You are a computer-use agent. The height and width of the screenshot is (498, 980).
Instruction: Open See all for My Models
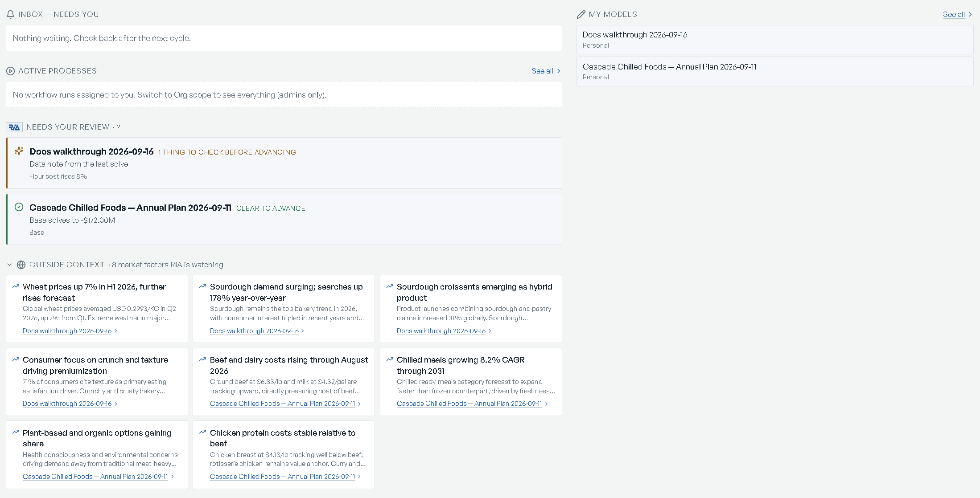click(957, 14)
